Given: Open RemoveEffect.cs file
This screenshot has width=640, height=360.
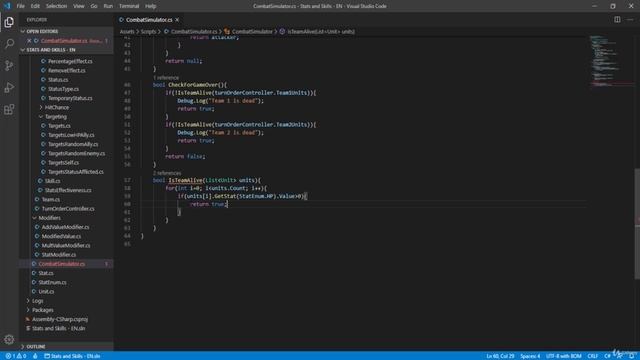Looking at the screenshot, I should pyautogui.click(x=67, y=71).
